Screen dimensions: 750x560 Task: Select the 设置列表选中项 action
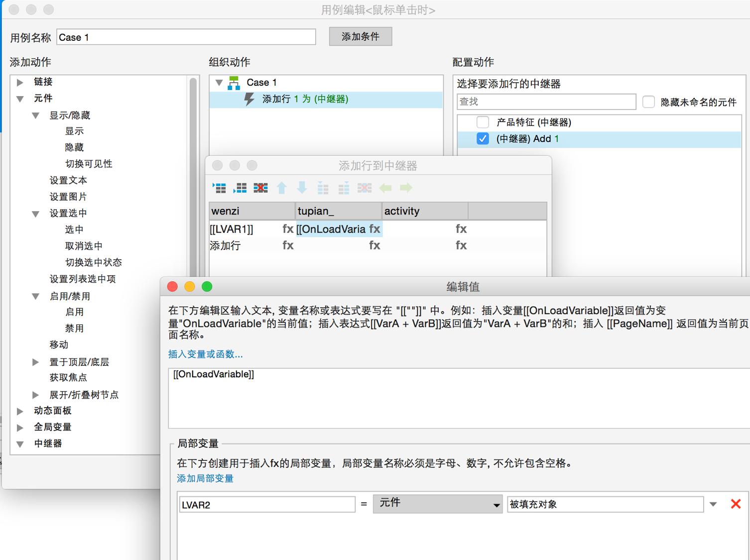coord(83,279)
